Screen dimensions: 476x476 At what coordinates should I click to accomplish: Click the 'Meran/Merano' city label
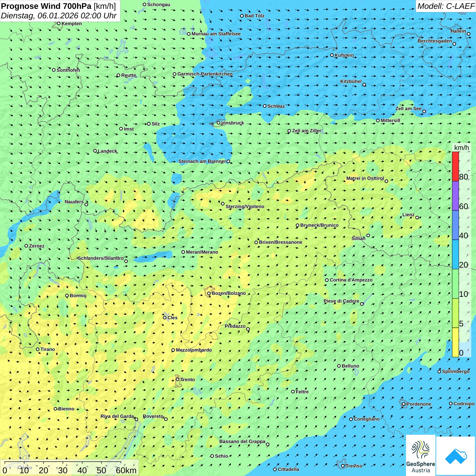click(x=202, y=252)
